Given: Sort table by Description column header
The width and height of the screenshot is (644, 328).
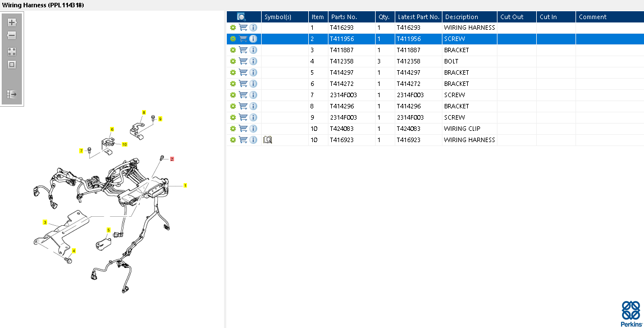Looking at the screenshot, I should (x=469, y=17).
